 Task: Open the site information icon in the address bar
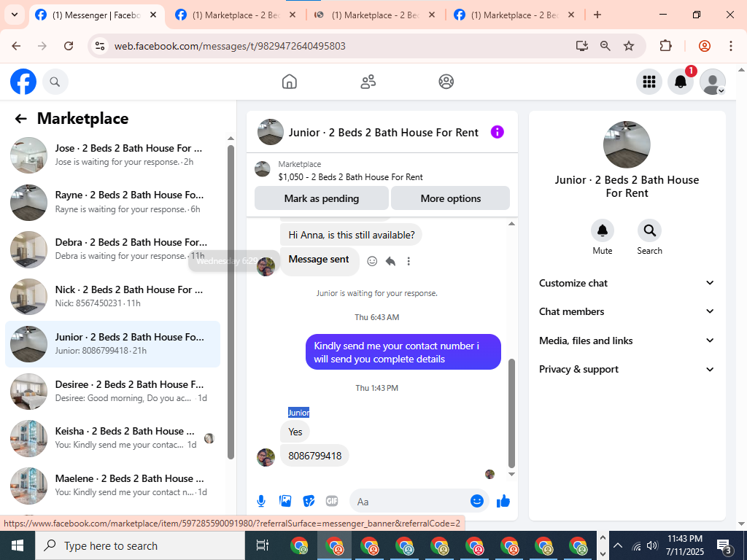pyautogui.click(x=100, y=46)
